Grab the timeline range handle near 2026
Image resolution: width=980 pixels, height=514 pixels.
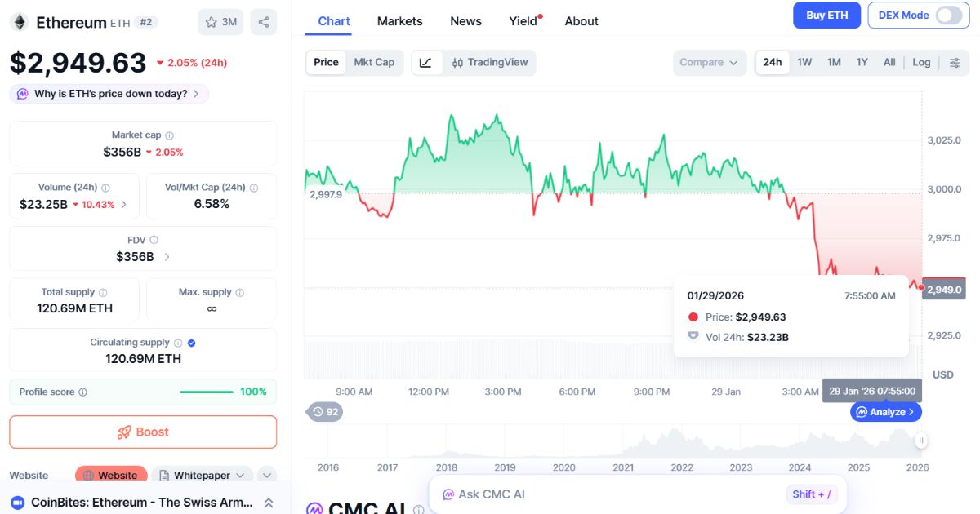point(921,441)
